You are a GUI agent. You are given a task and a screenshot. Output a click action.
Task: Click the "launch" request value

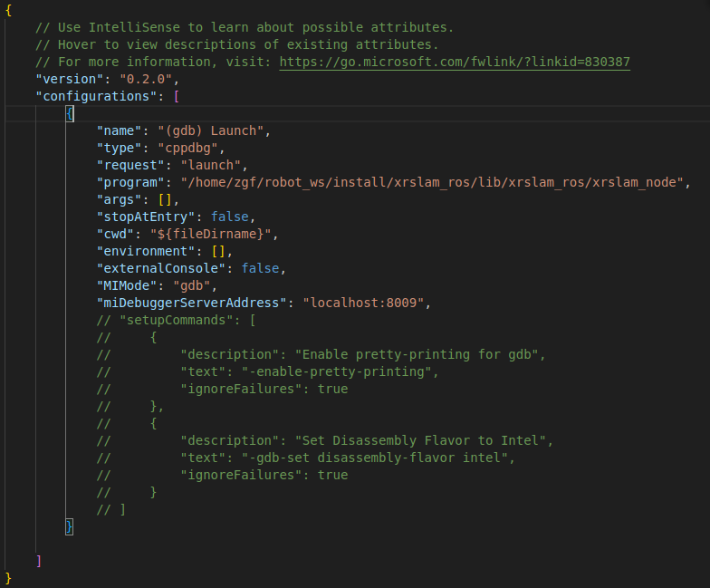click(210, 165)
